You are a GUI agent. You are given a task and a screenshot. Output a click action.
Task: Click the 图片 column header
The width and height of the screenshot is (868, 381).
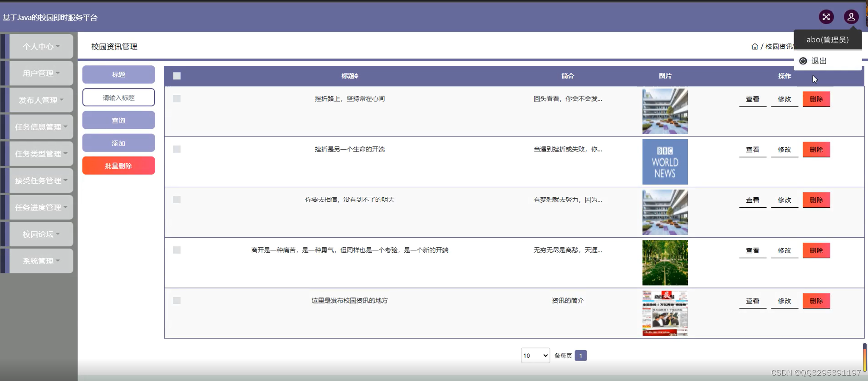click(x=665, y=76)
